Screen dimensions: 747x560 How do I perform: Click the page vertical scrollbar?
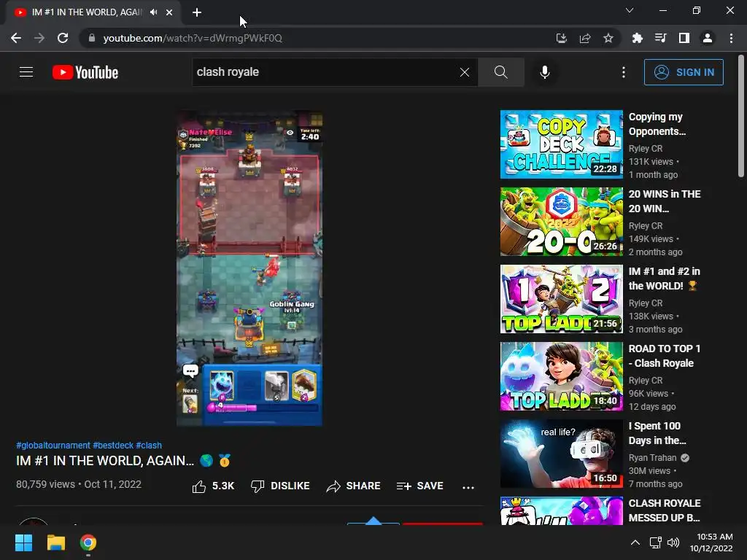[741, 116]
